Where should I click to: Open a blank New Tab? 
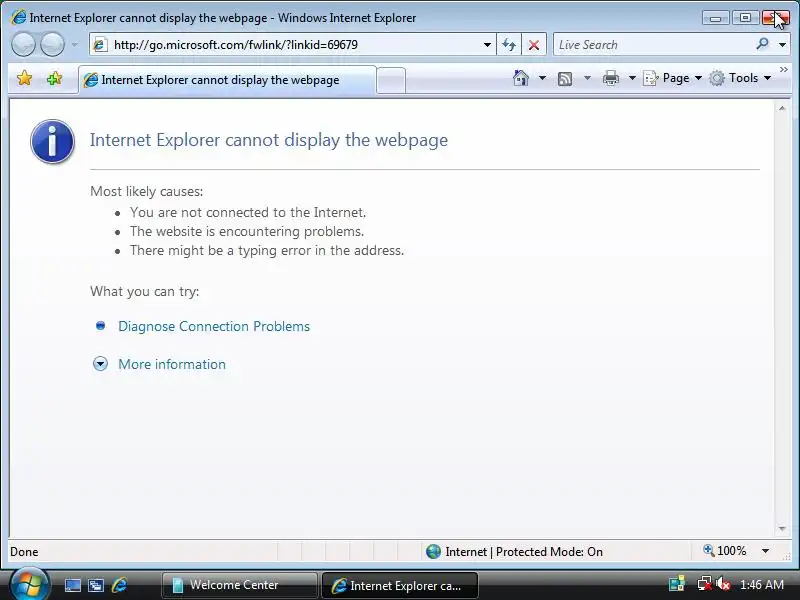coord(391,81)
